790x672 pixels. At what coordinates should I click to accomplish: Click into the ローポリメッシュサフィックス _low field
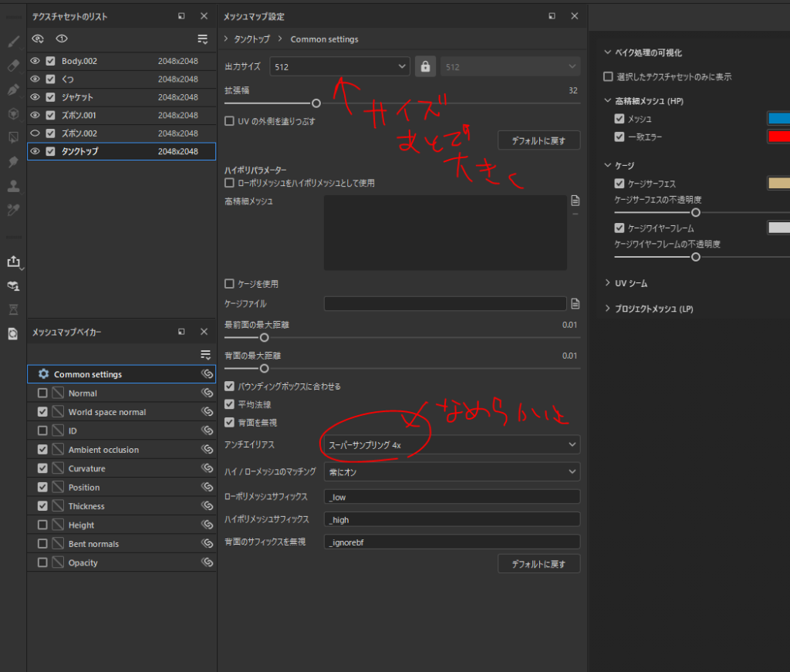click(451, 497)
